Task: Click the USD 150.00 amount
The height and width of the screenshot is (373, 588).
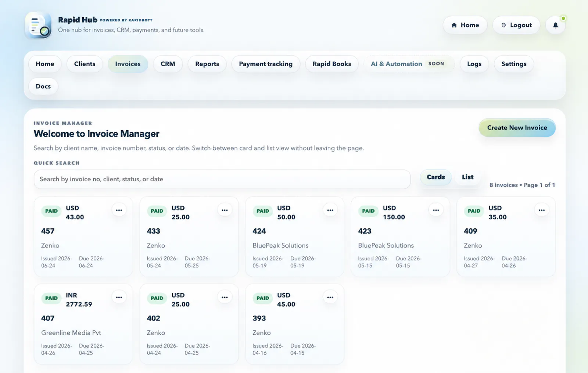Action: point(394,213)
